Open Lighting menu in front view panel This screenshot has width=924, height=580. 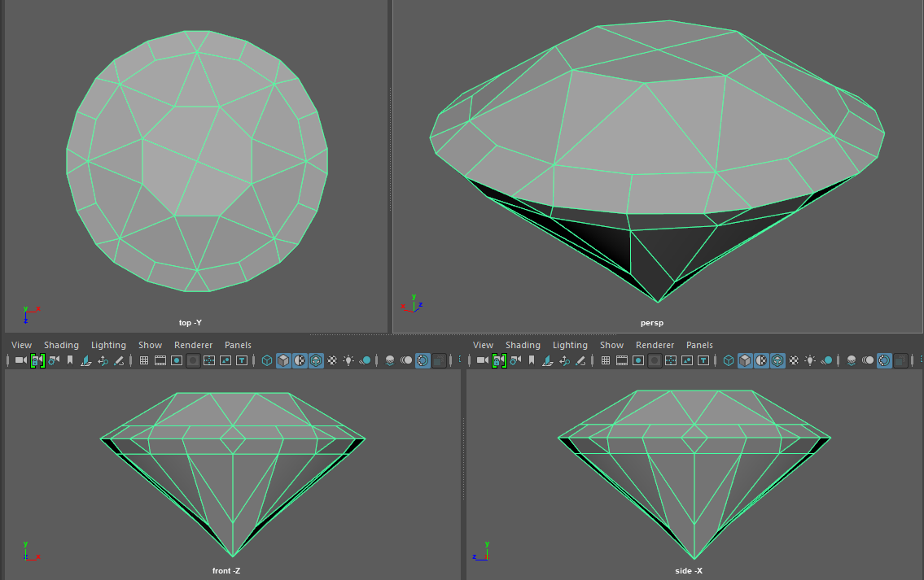[x=108, y=345]
